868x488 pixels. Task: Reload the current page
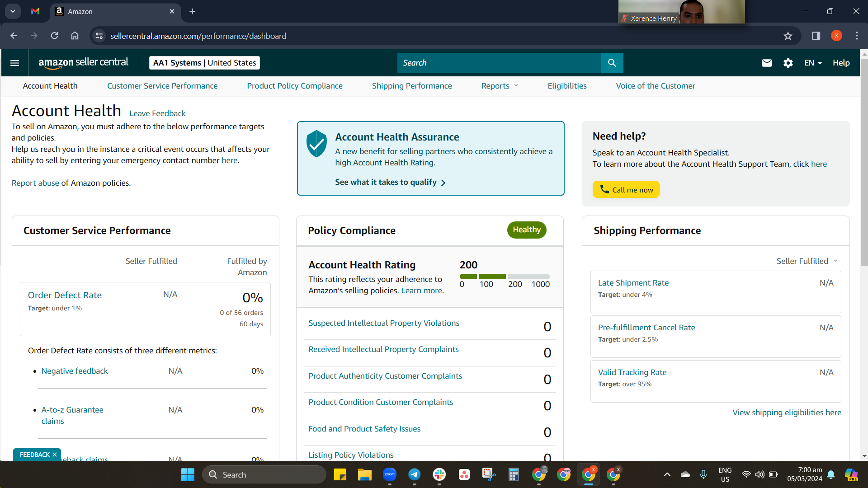click(x=54, y=36)
